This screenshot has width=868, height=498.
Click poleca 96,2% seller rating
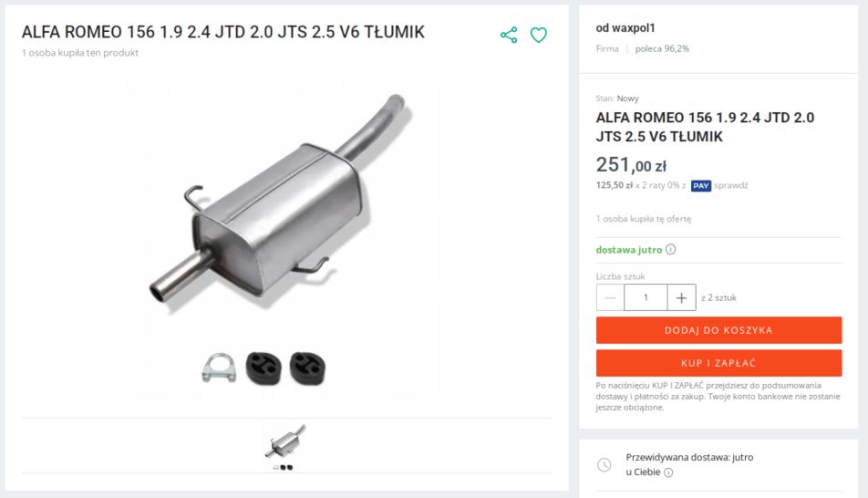(662, 48)
